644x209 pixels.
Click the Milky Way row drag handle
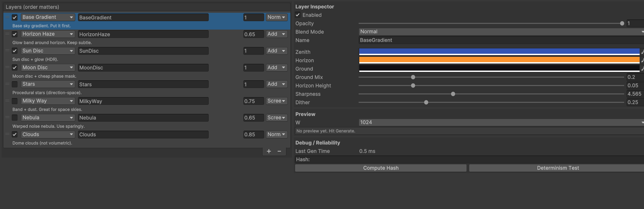pyautogui.click(x=7, y=101)
